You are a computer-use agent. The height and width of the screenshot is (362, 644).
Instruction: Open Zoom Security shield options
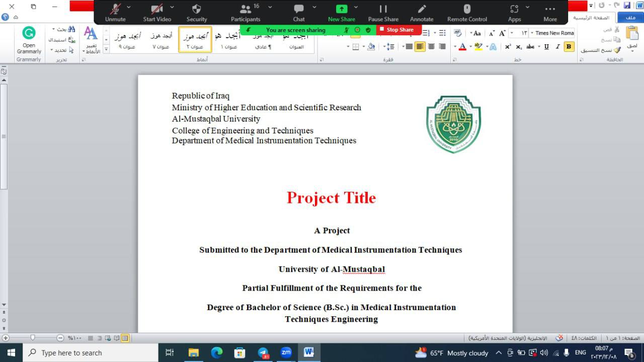[x=196, y=13]
